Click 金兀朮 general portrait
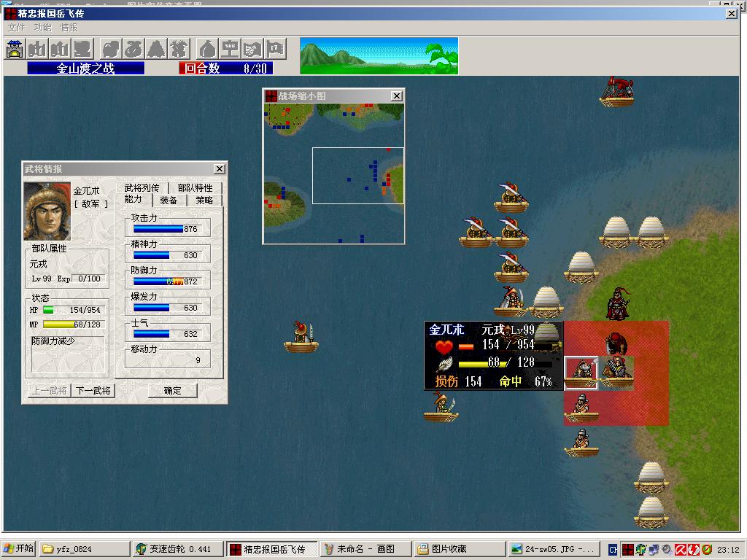Screen dimensions: 747x560 click(47, 211)
